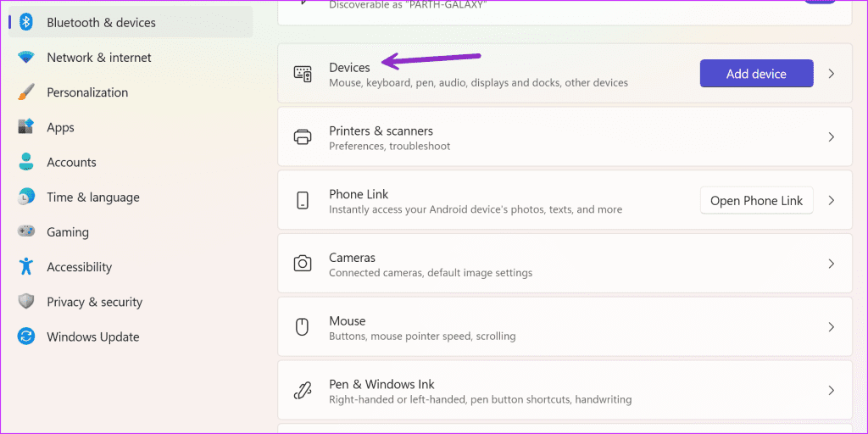Click the Apps icon in the sidebar
The image size is (868, 434).
26,127
